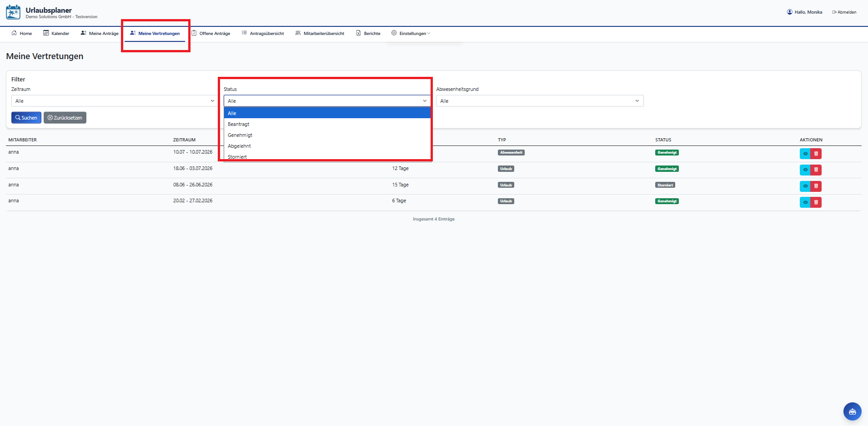View details of anna's 18.06 - 03.07.2026 entry
This screenshot has height=426, width=868.
(x=805, y=170)
